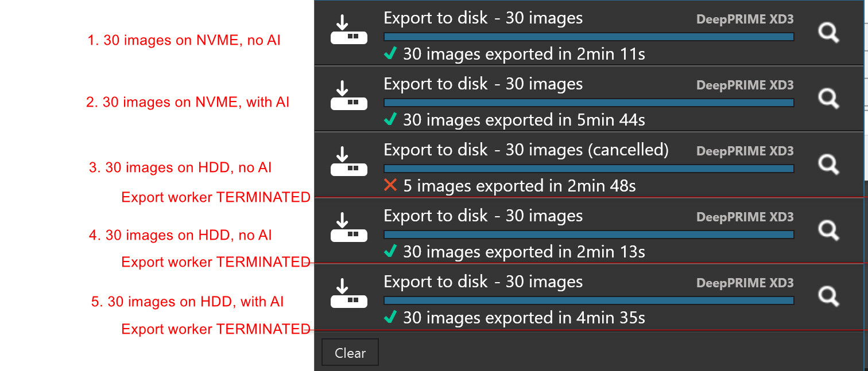Click magnifier icon for 5min 44s export
Screen dimensions: 868x371
(828, 99)
